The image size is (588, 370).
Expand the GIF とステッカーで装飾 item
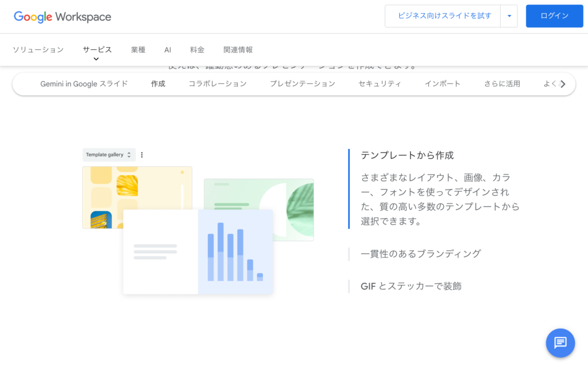(x=411, y=286)
